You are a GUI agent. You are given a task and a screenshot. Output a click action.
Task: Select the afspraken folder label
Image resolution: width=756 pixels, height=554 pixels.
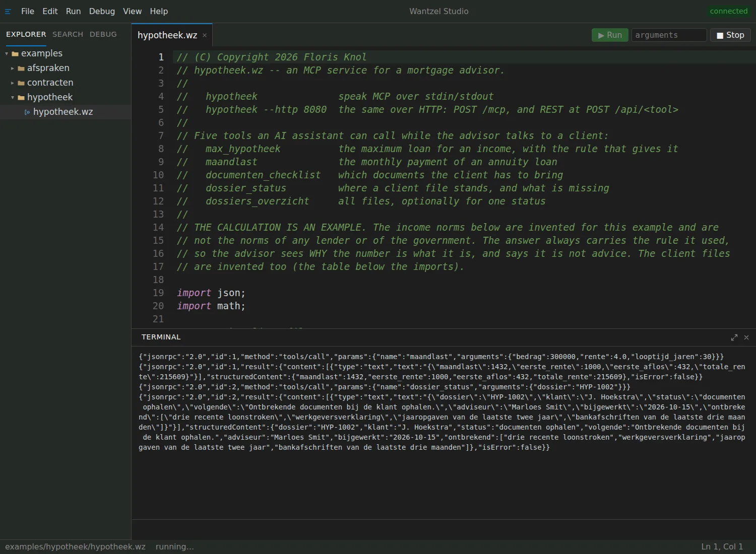(x=48, y=68)
